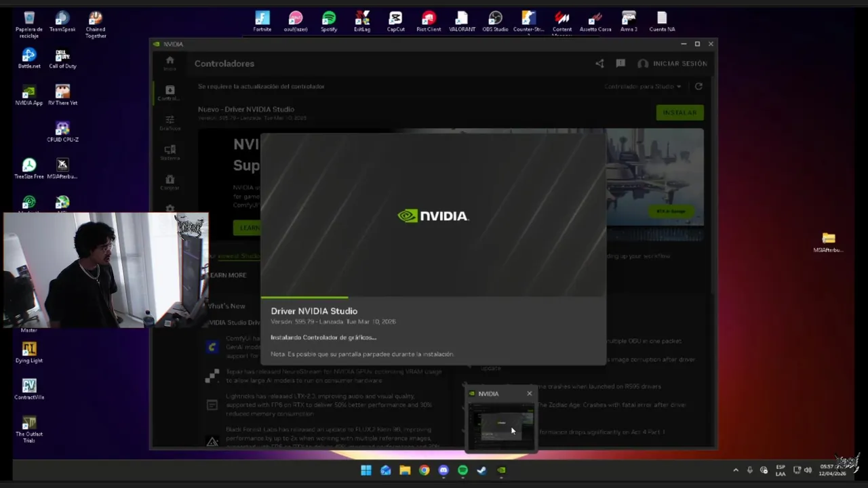
Task: Open Spotify from the taskbar
Action: [462, 470]
